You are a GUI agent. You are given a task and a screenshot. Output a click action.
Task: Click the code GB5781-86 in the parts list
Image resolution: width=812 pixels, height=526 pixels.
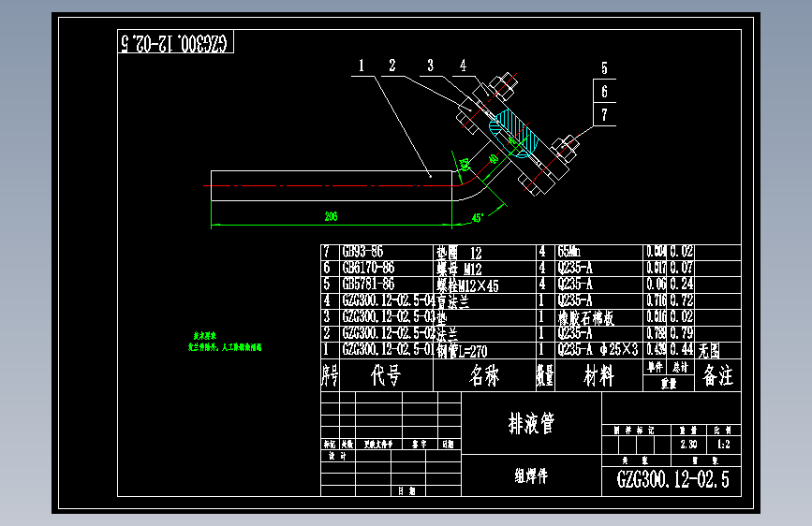(368, 284)
